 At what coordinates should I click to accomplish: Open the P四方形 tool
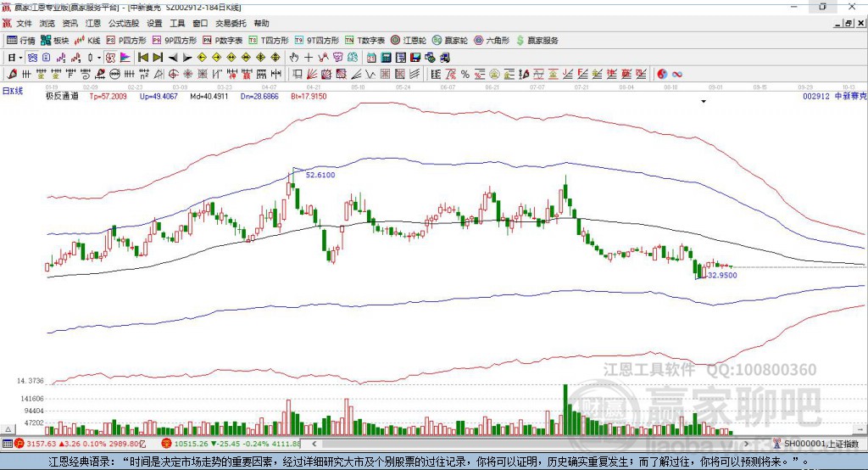point(125,41)
